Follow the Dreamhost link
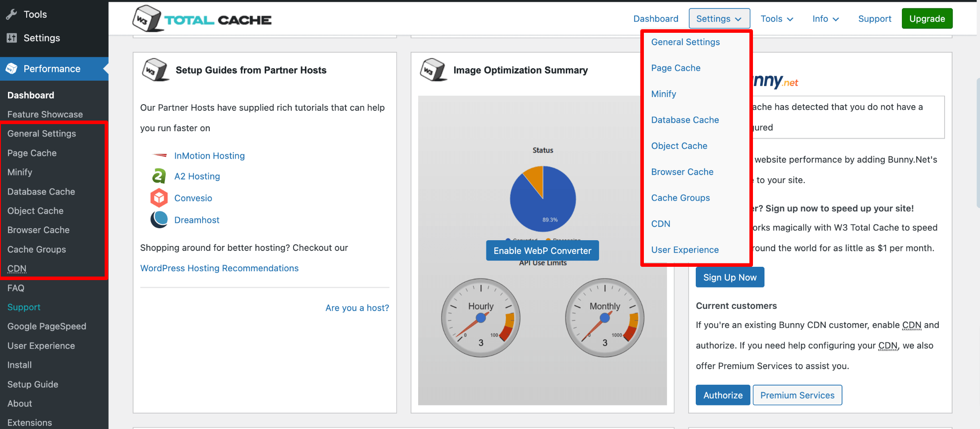 pyautogui.click(x=197, y=220)
